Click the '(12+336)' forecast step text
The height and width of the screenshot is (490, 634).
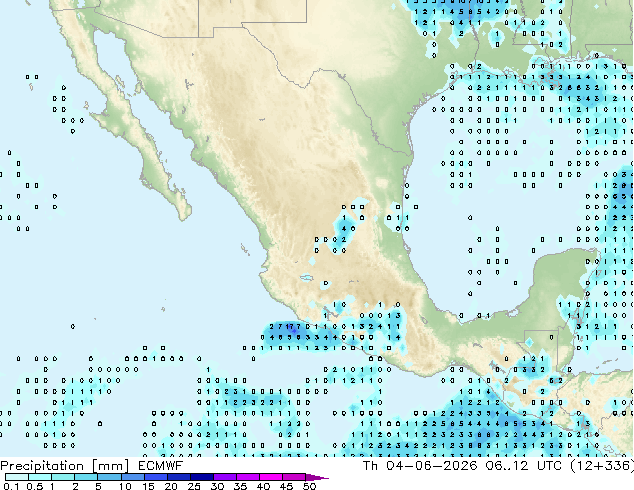point(602,466)
